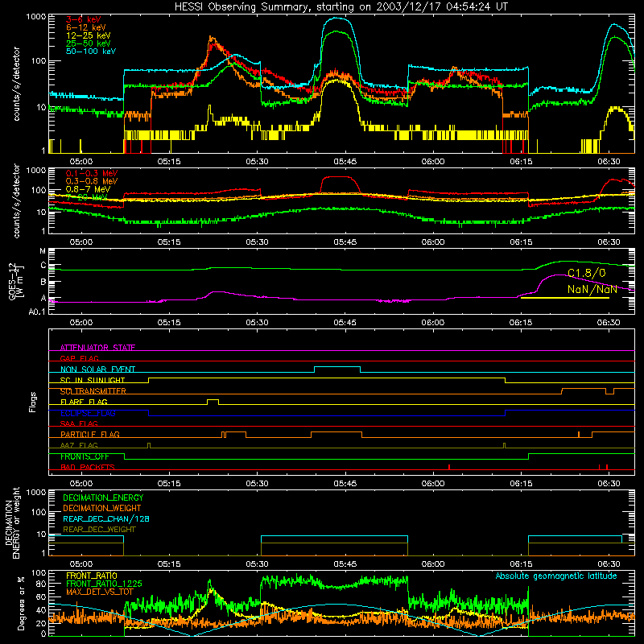The width and height of the screenshot is (644, 644).
Task: Click the 'C1.8/0' flare class annotation
Action: [x=587, y=274]
